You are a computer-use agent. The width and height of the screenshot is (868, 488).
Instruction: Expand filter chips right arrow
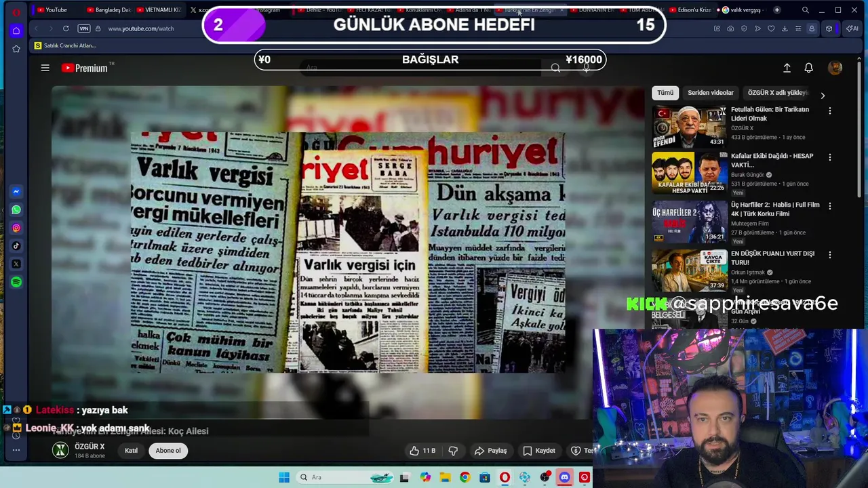point(823,96)
